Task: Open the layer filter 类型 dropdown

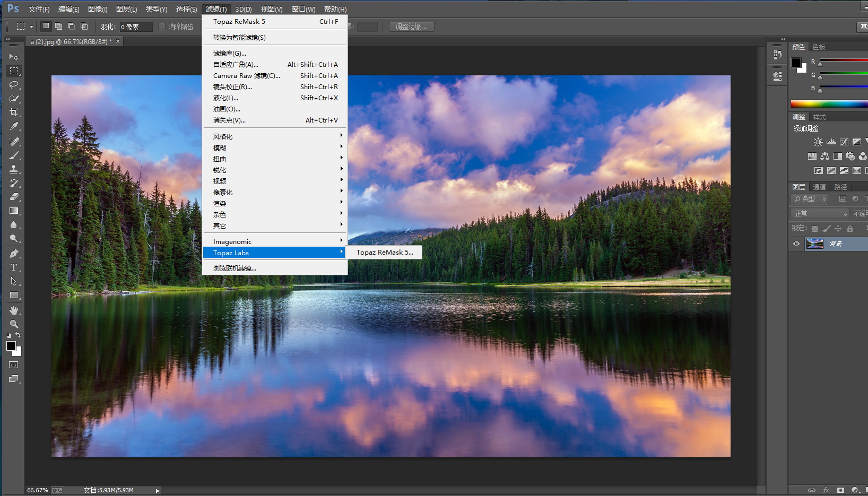Action: tap(809, 198)
